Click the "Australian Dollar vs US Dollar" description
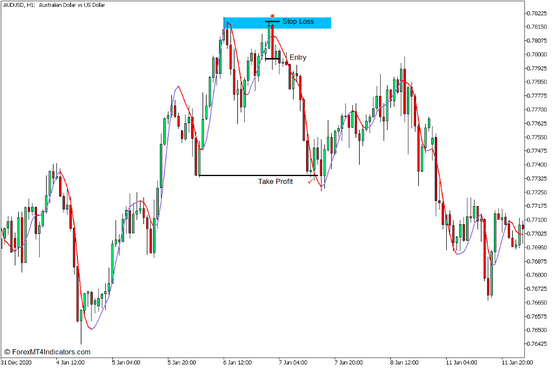The image size is (556, 369). (x=72, y=5)
